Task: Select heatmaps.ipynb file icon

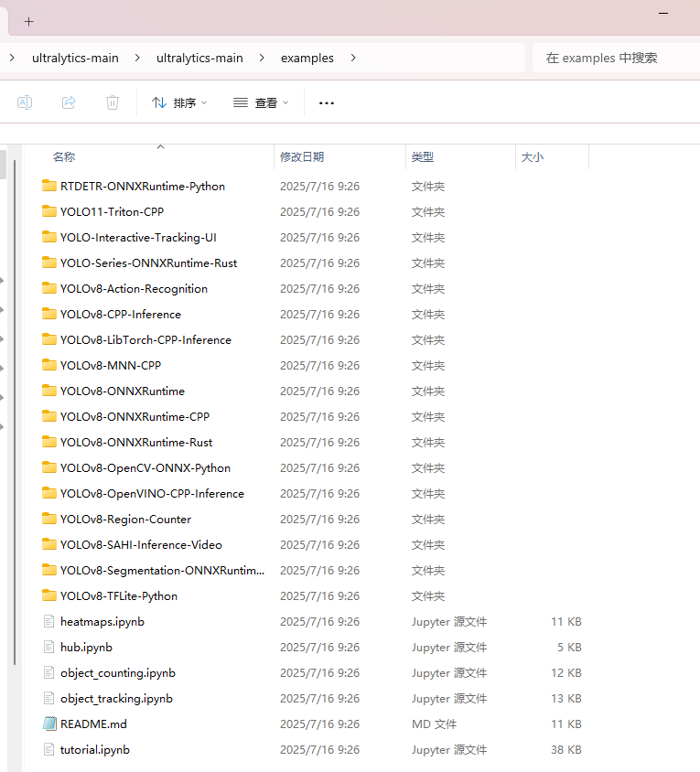Action: 48,621
